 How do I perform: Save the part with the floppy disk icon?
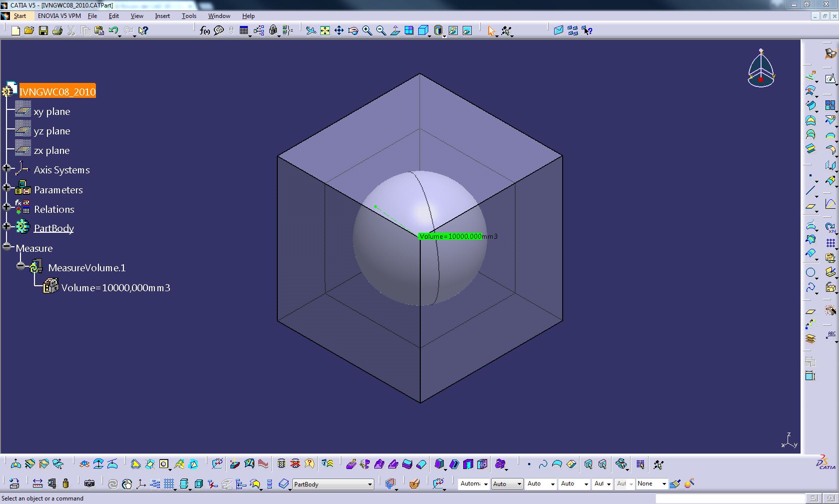pyautogui.click(x=43, y=30)
